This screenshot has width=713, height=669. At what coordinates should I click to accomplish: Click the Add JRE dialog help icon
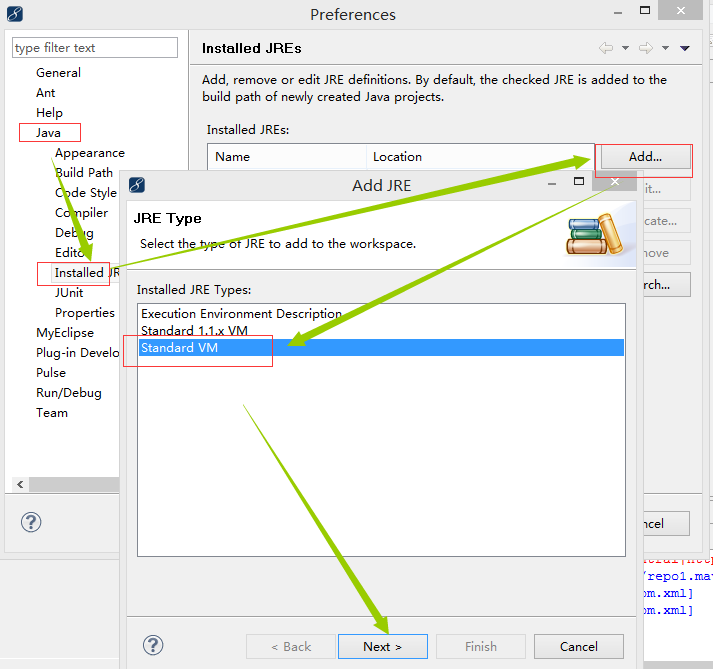(153, 645)
